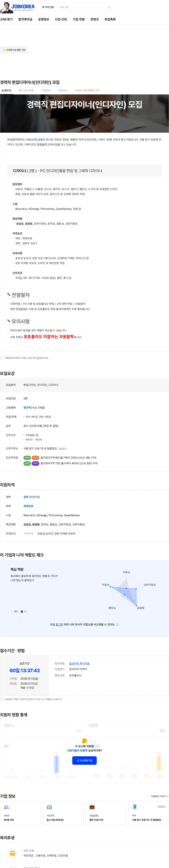The width and height of the screenshot is (169, 868).
Task: Select the 접수기간·방법 tab
Action: coord(26,90)
